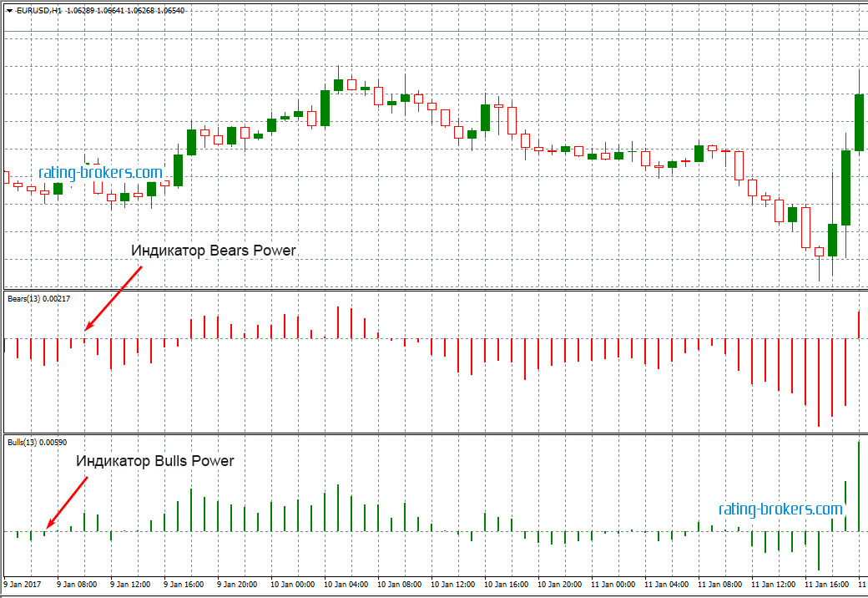Click the 9 Jan 08:00 time label
The height and width of the screenshot is (598, 868).
pyautogui.click(x=77, y=584)
